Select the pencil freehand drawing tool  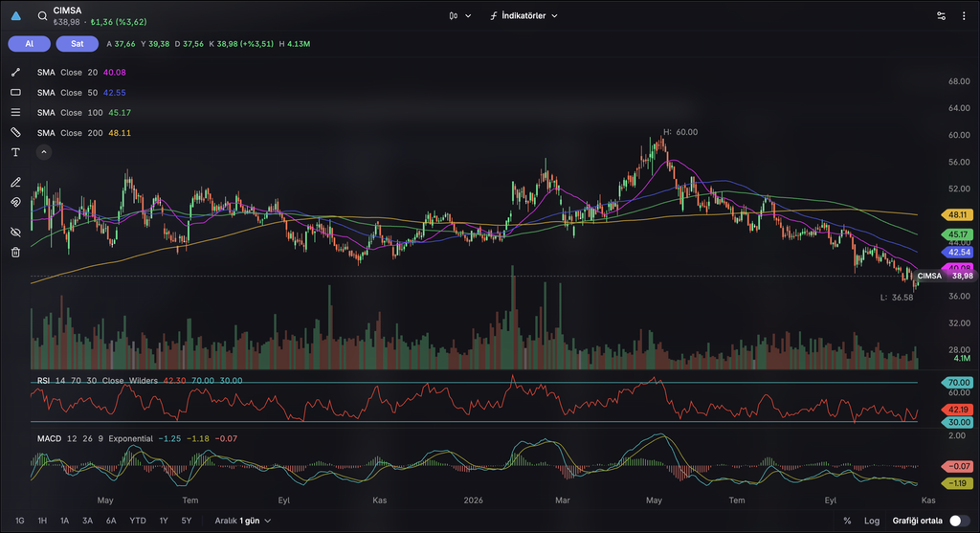tap(15, 183)
